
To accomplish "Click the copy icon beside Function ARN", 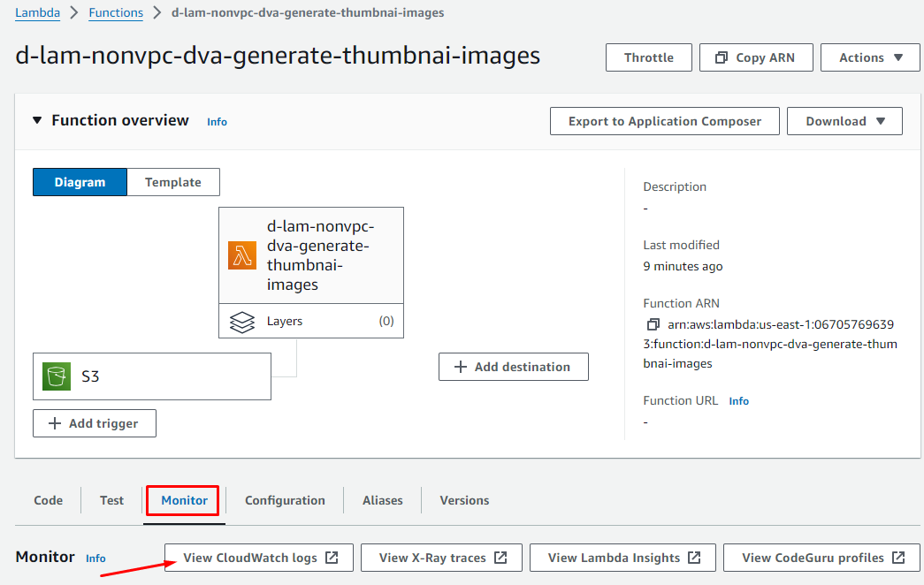I will [x=653, y=324].
